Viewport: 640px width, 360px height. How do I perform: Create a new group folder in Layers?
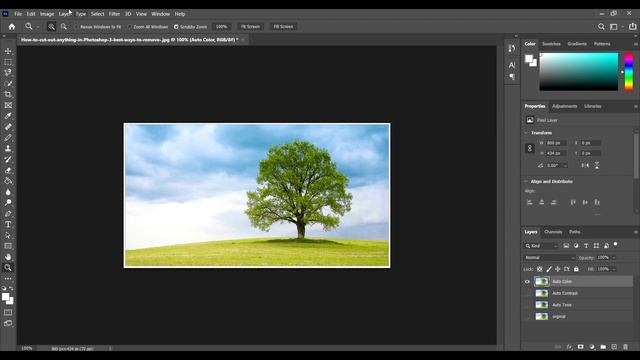click(x=603, y=347)
